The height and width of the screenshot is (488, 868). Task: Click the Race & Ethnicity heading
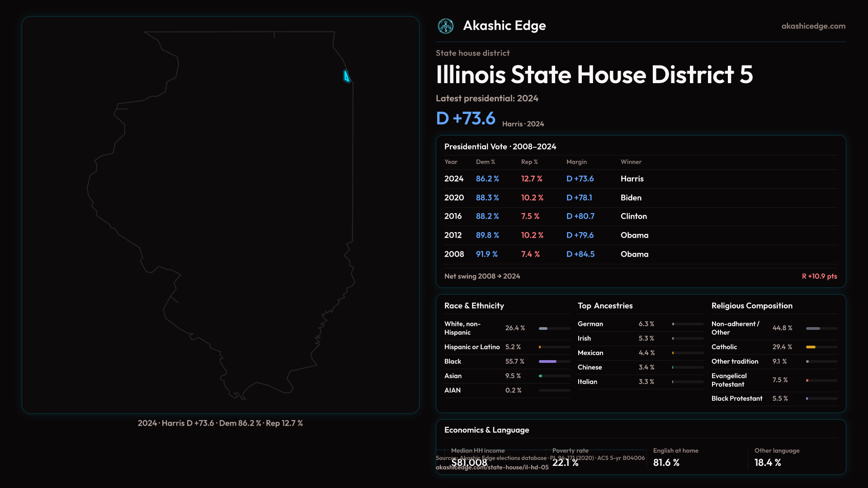(x=474, y=306)
